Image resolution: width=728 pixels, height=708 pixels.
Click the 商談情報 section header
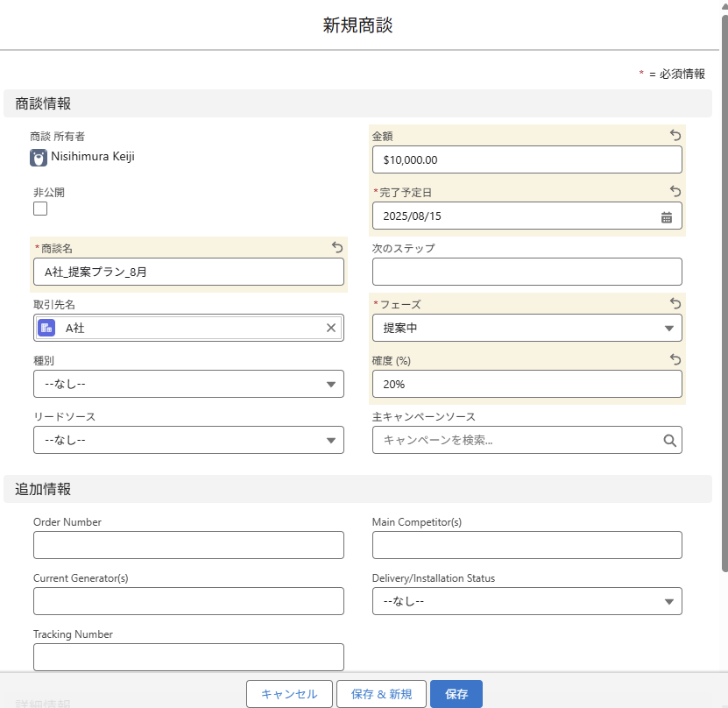pyautogui.click(x=357, y=103)
